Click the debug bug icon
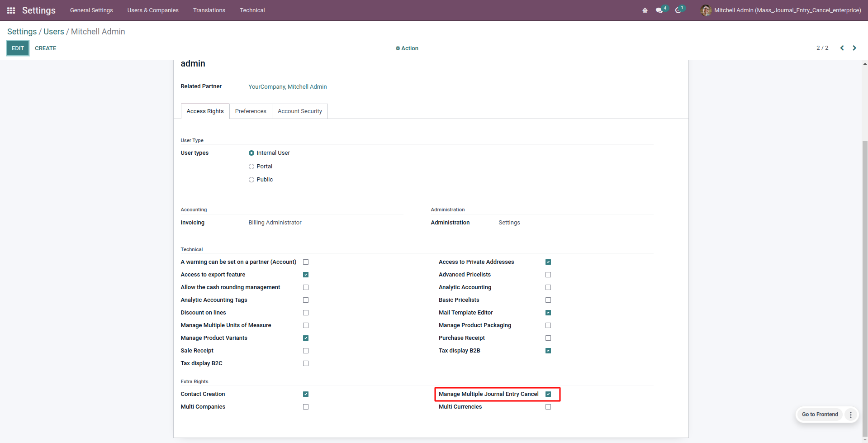This screenshot has width=868, height=443. [645, 10]
